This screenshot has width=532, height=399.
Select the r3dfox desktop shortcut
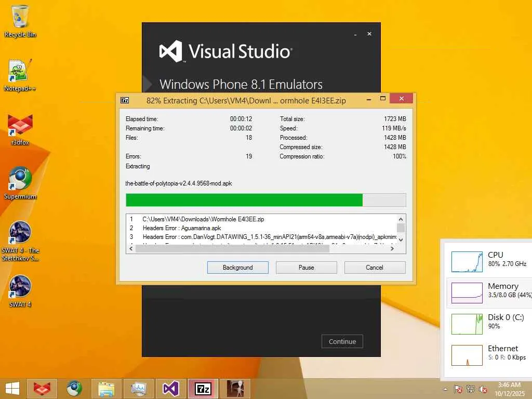pos(20,129)
